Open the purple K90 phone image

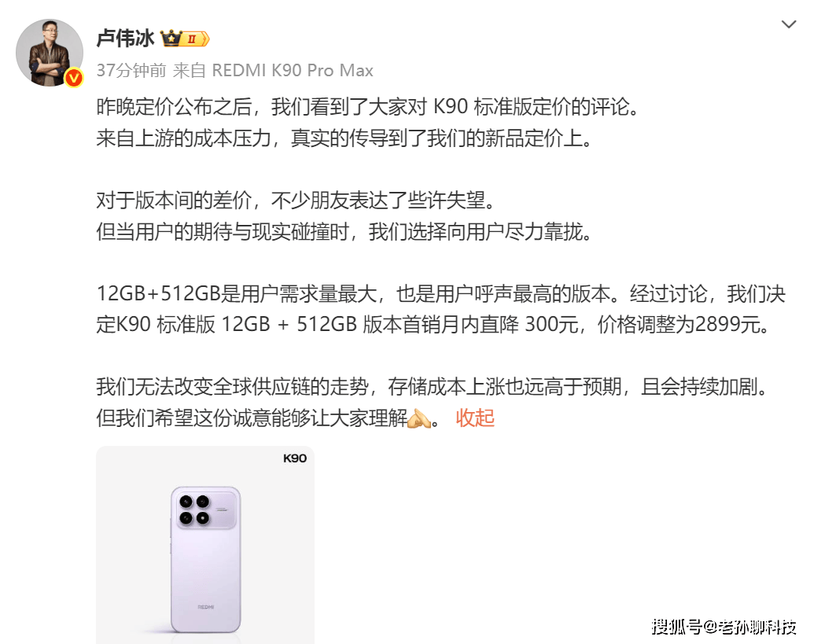click(x=205, y=545)
